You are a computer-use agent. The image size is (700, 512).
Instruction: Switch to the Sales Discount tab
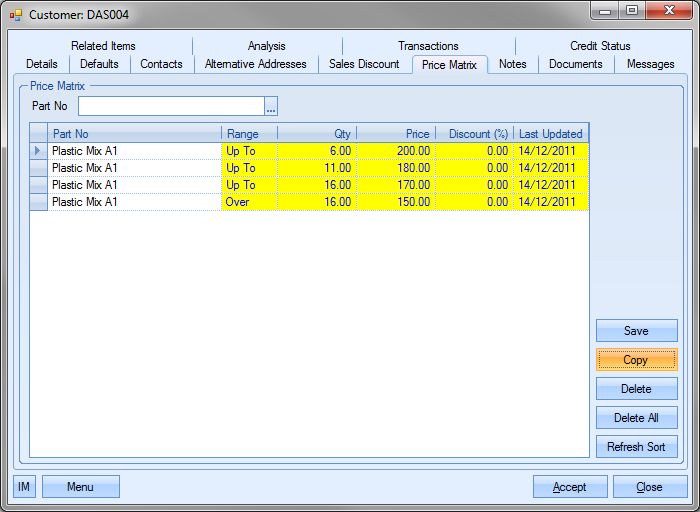pos(364,64)
